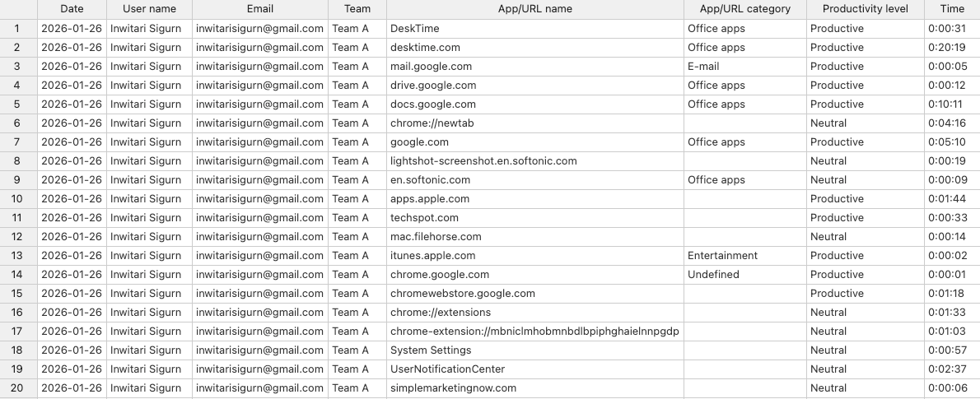Click the lightshot-screenshot.en.softonic.com cell
The image size is (980, 399).
535,161
